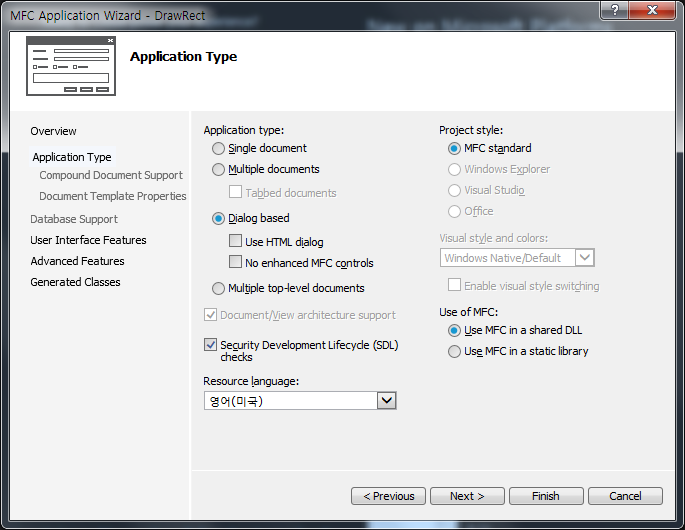This screenshot has height=530, width=685.
Task: Go to Generated Classes page
Action: coord(75,282)
